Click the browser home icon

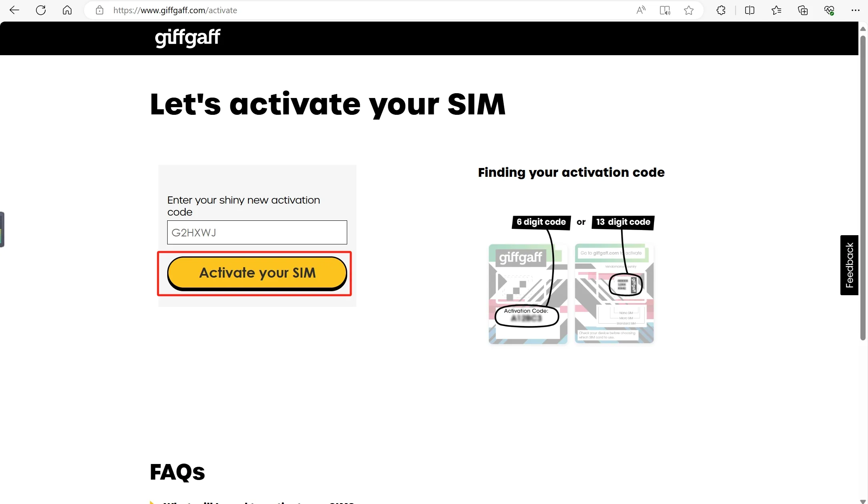(x=66, y=10)
